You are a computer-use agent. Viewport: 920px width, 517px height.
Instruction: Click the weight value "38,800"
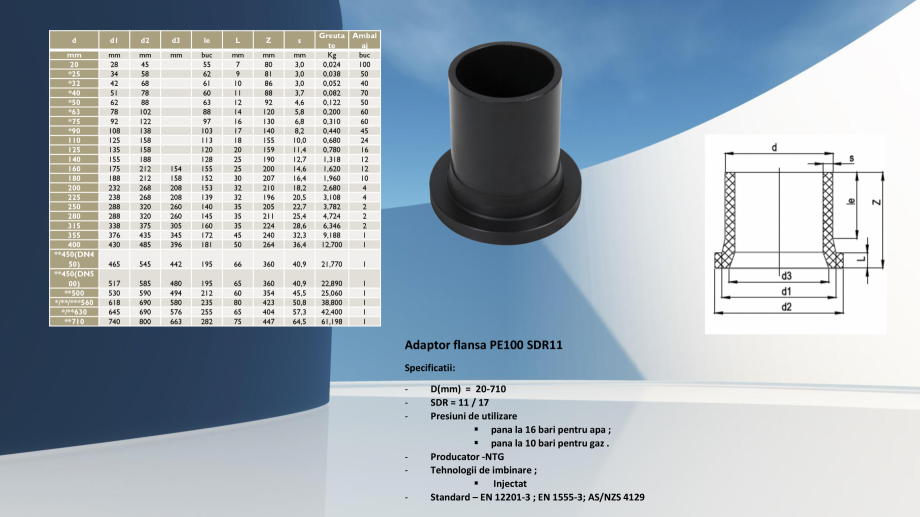(x=332, y=302)
